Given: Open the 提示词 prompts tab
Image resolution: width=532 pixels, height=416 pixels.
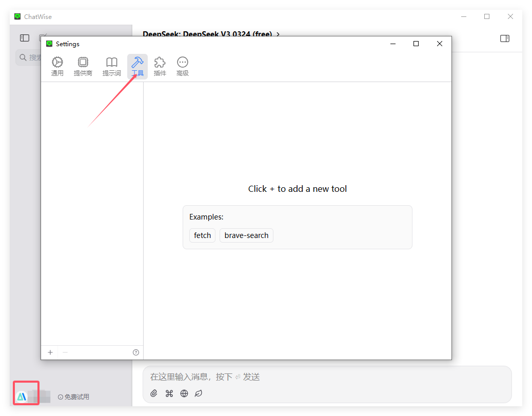Looking at the screenshot, I should click(x=111, y=67).
